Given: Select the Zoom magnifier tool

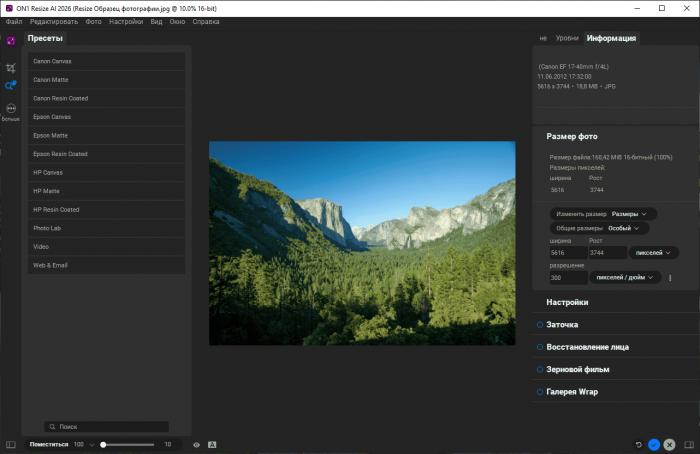Looking at the screenshot, I should pyautogui.click(x=10, y=86).
